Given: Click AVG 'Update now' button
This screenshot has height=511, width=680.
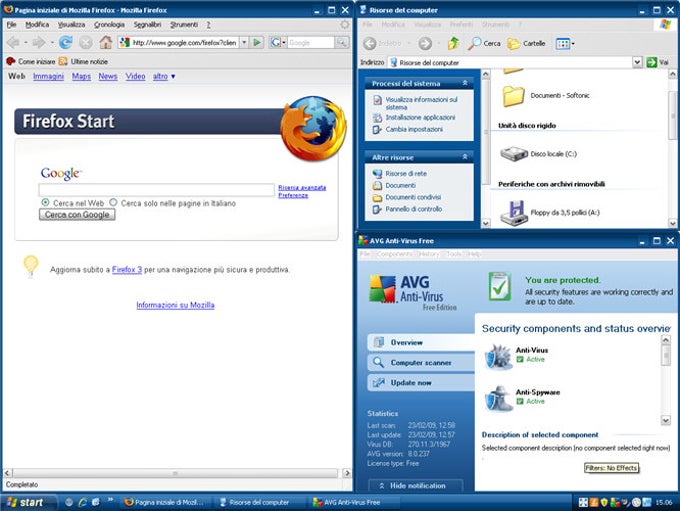Looking at the screenshot, I should 421,383.
